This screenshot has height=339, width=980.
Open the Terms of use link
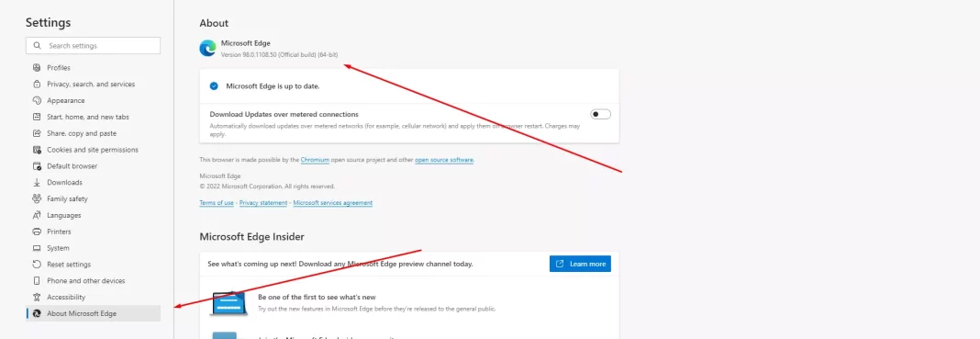pos(217,203)
